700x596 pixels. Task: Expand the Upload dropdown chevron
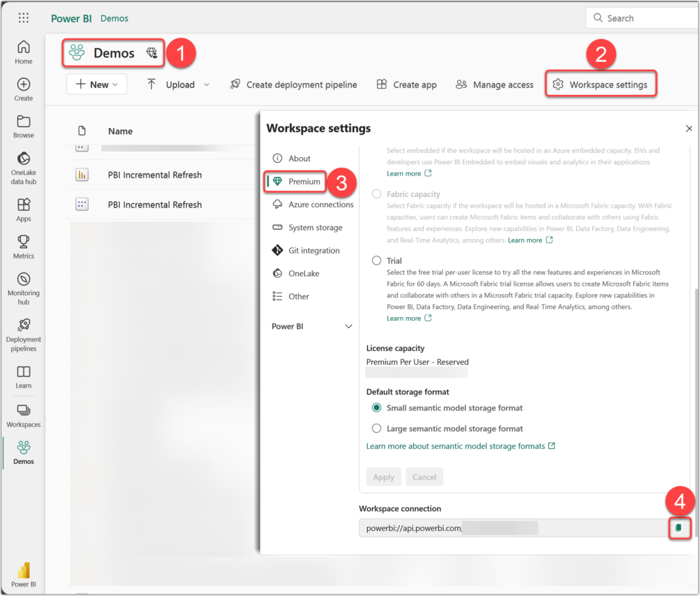206,84
